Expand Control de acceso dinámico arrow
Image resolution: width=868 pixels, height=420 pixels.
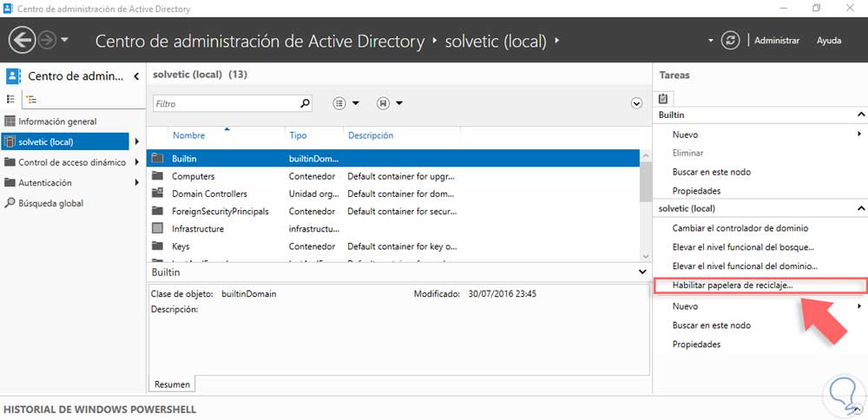pyautogui.click(x=136, y=162)
